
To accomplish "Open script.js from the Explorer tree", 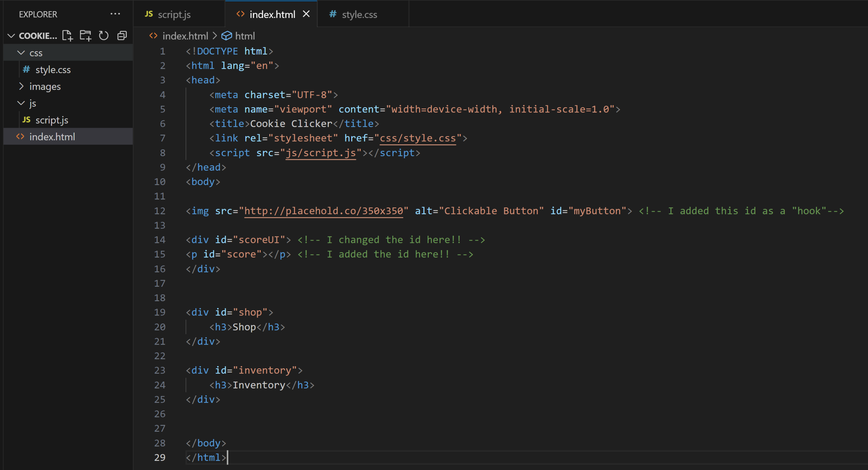I will [68, 120].
